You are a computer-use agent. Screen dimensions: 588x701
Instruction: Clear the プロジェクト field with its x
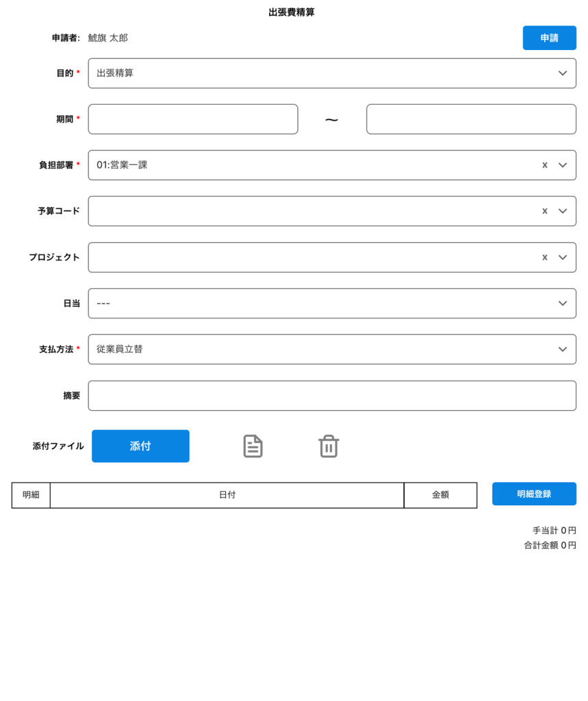[545, 257]
